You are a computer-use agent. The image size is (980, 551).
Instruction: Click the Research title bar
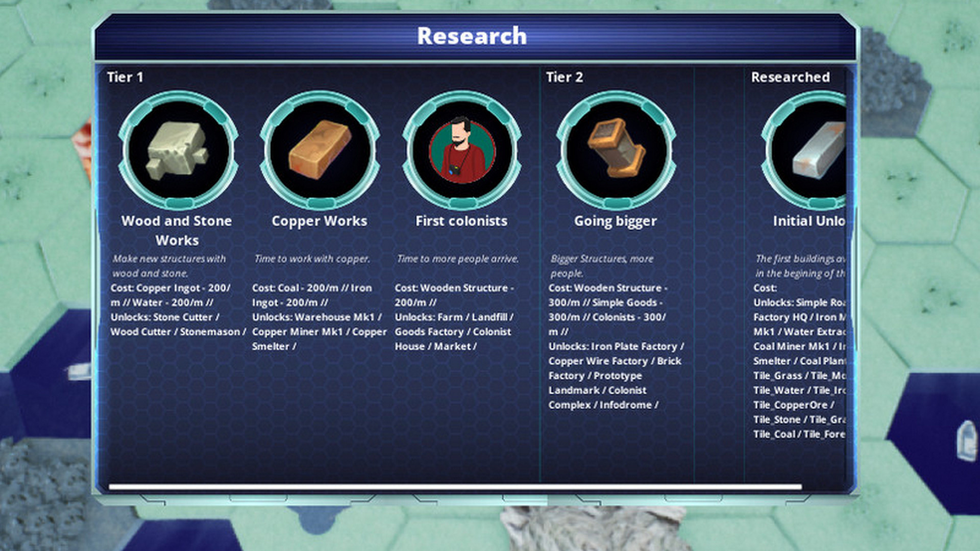472,36
